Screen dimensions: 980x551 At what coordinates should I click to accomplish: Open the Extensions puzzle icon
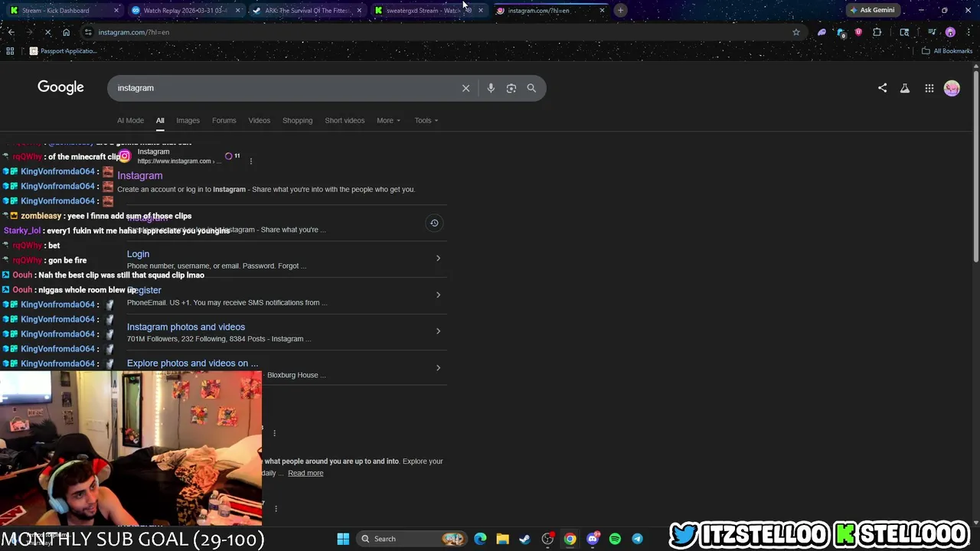coord(877,32)
